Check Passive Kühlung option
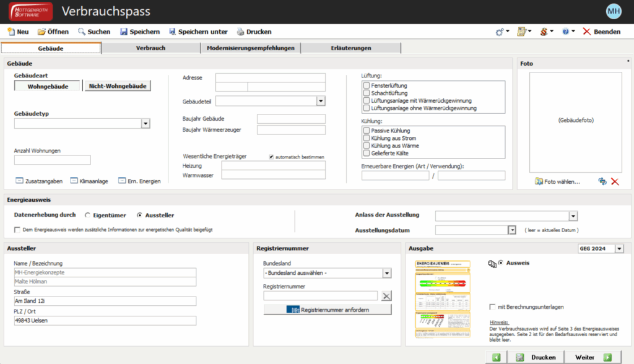Screen dimensions: 634x364 point(367,131)
